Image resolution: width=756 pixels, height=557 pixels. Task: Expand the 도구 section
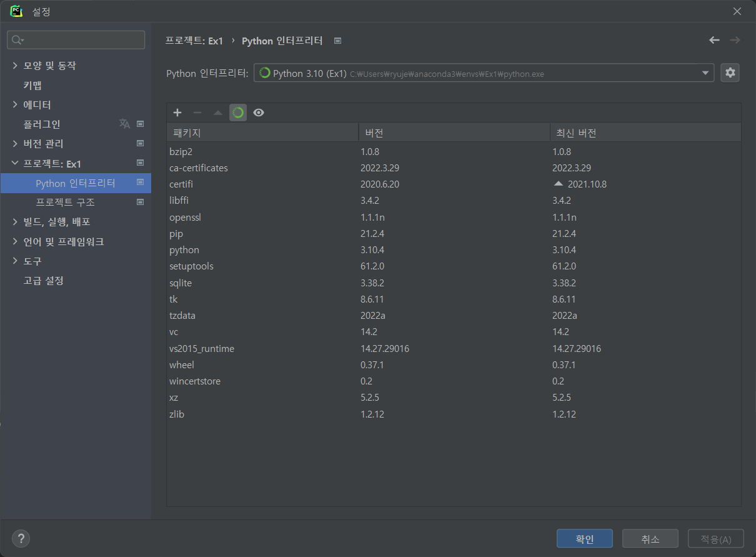coord(15,261)
